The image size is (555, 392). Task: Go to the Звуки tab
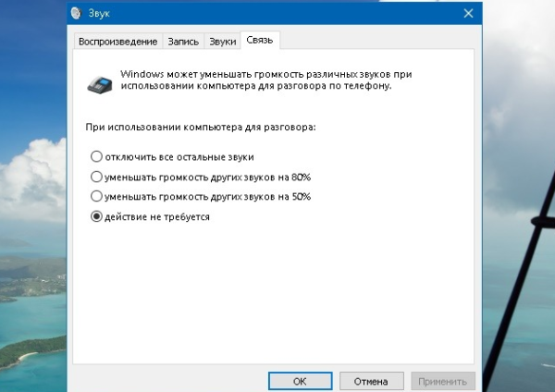pos(222,41)
